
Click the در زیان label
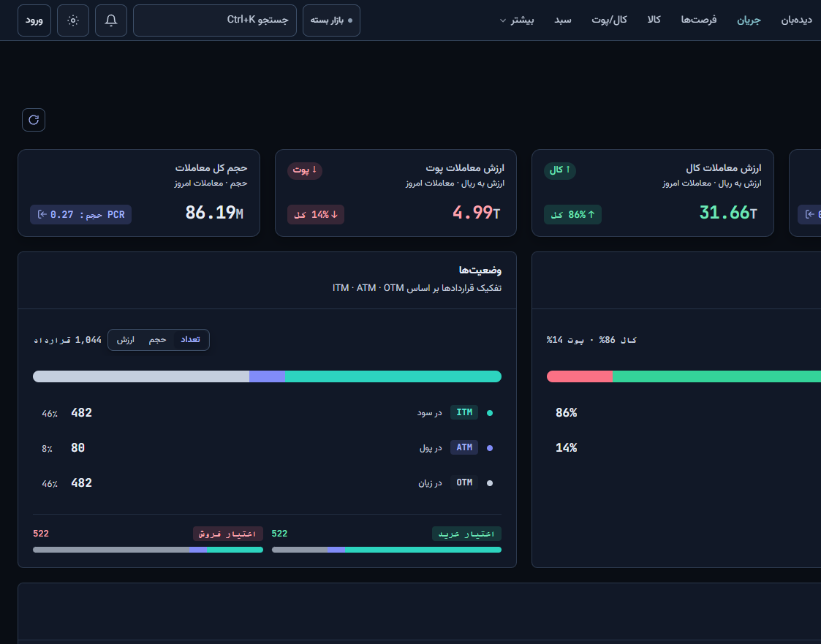pyautogui.click(x=430, y=483)
